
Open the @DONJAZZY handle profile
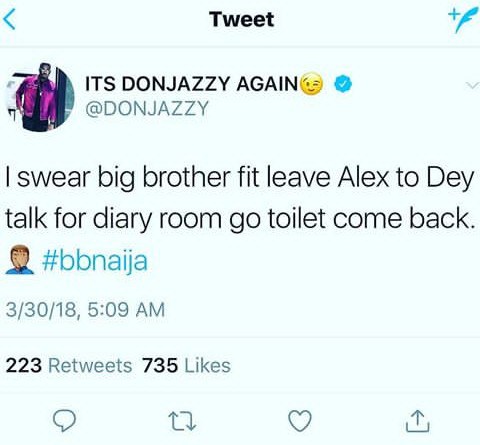coord(147,109)
